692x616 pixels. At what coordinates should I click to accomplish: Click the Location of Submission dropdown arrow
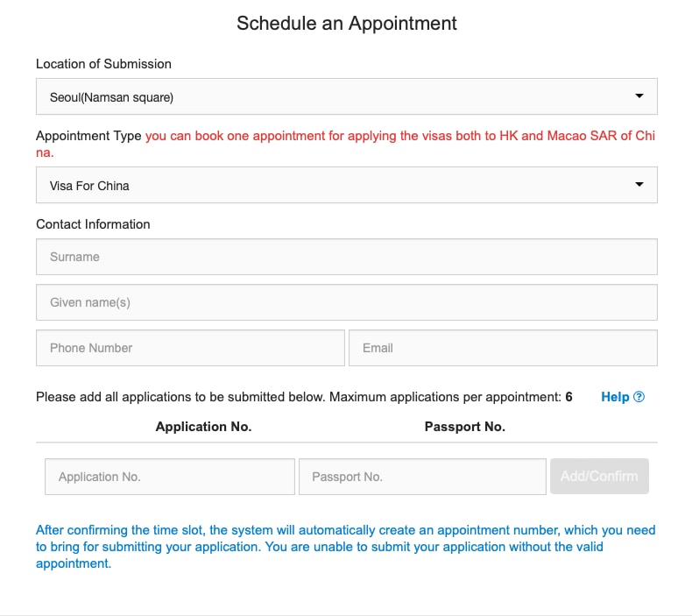[639, 96]
